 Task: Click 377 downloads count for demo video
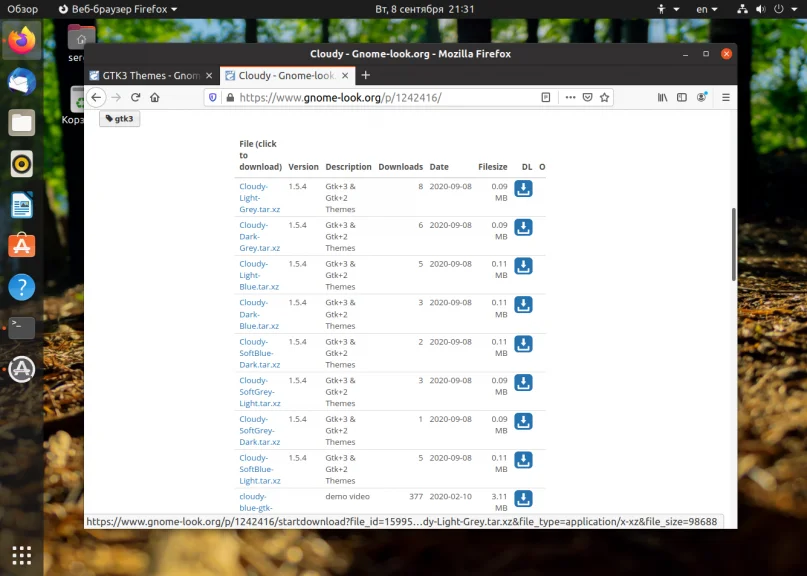(416, 496)
